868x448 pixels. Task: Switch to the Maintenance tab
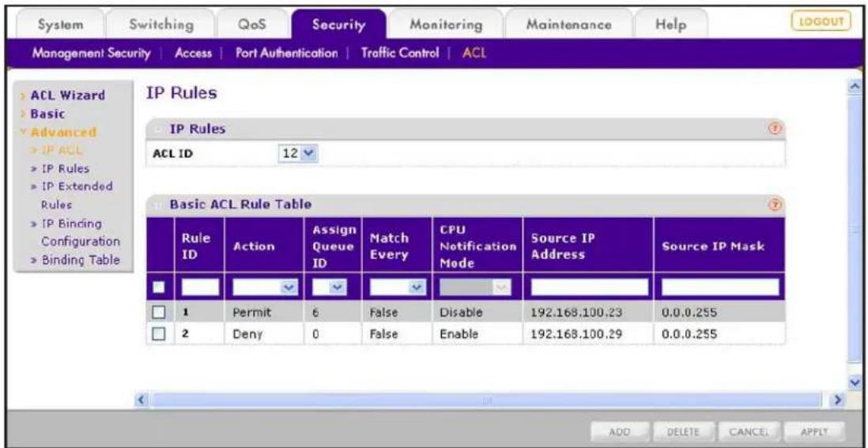point(568,24)
